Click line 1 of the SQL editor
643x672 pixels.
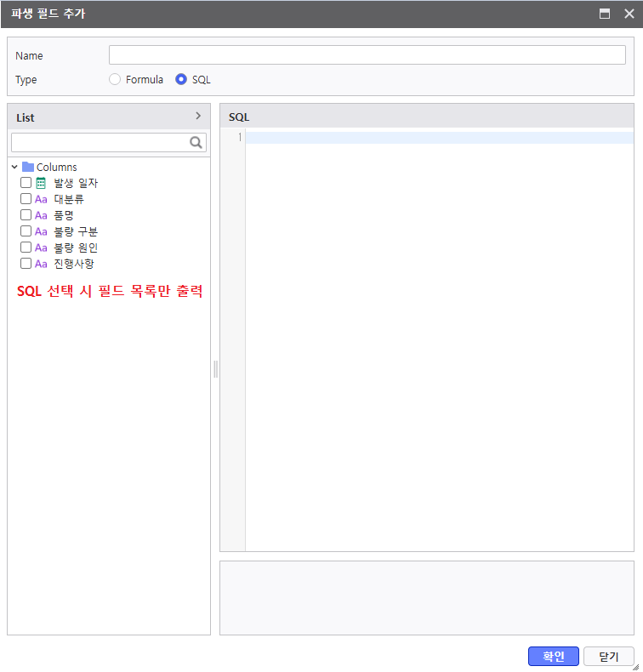click(439, 138)
